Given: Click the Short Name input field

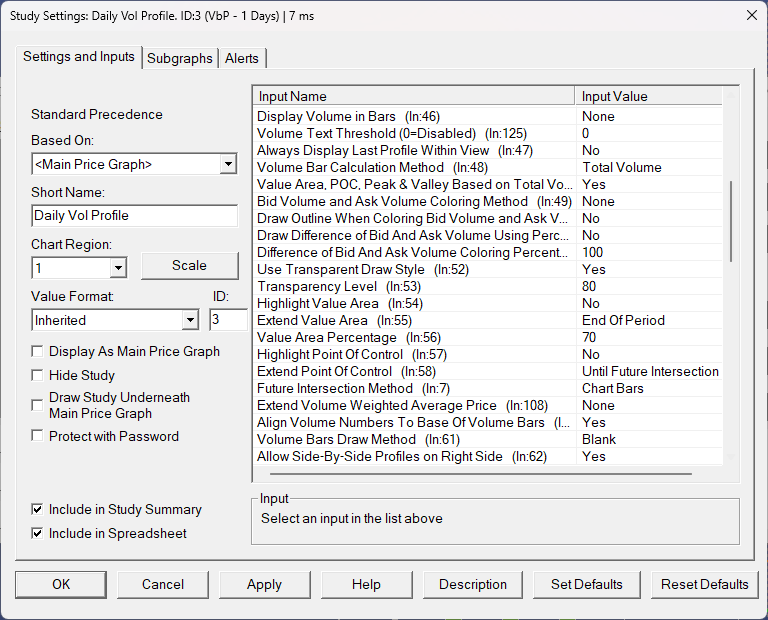Looking at the screenshot, I should (x=135, y=215).
